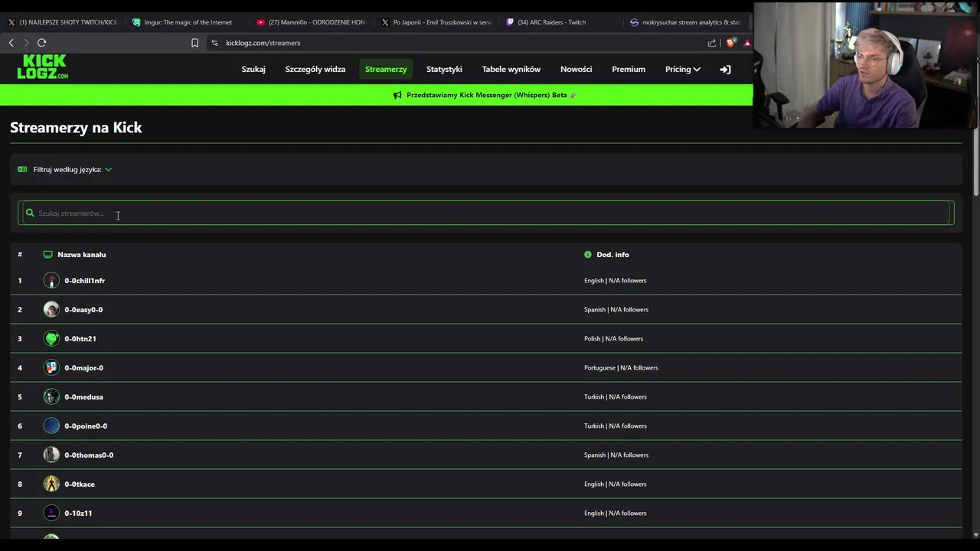Viewport: 980px width, 551px height.
Task: Open the Statystyki nav item
Action: pyautogui.click(x=444, y=69)
